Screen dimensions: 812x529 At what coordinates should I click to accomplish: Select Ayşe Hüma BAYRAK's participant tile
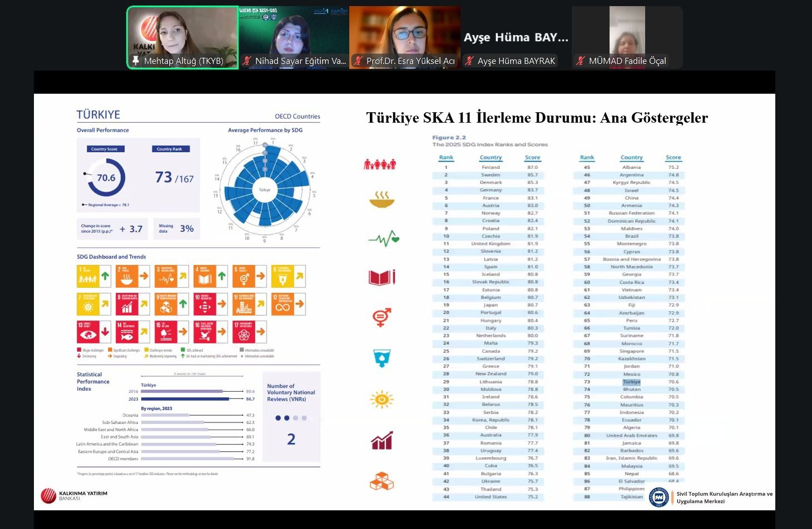(x=516, y=38)
